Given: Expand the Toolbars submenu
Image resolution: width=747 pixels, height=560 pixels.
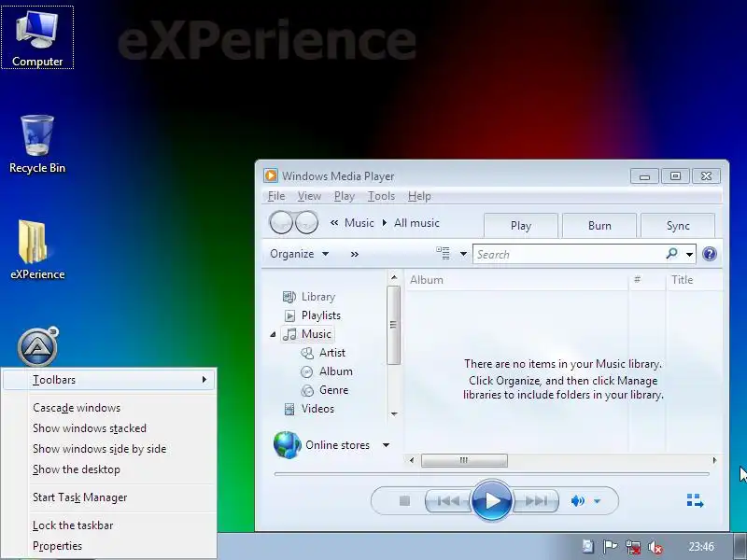Looking at the screenshot, I should (108, 380).
